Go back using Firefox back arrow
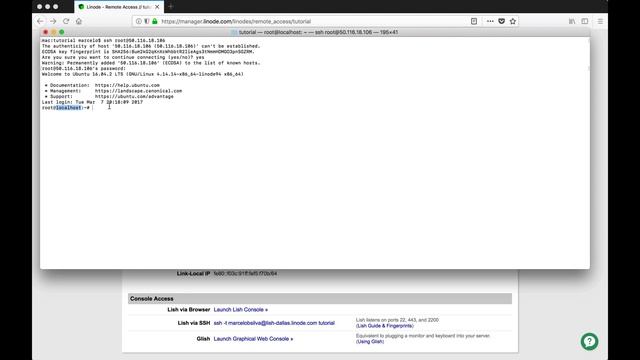The width and height of the screenshot is (640, 360). pyautogui.click(x=40, y=21)
